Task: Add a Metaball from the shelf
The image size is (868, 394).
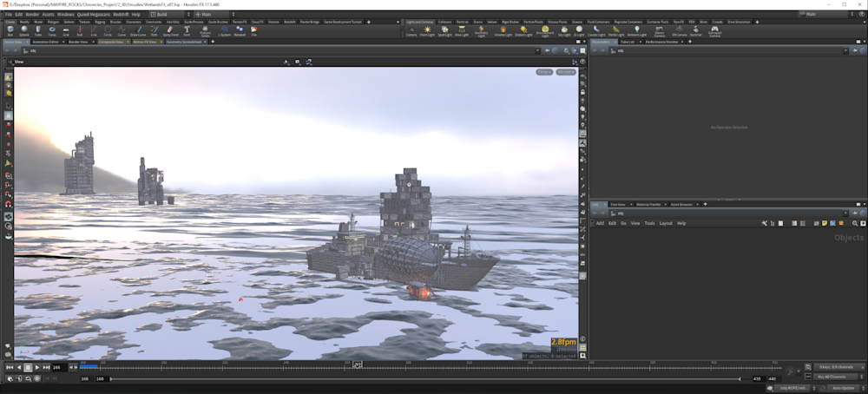Action: [240, 30]
